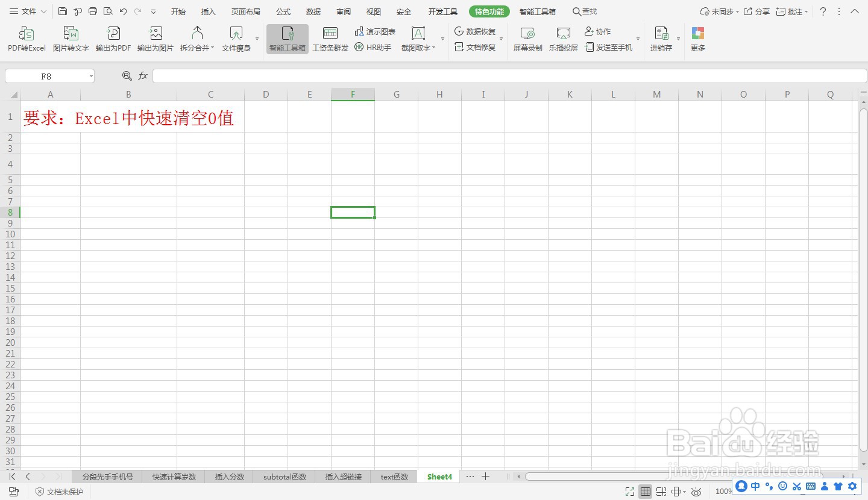Click the formula bar input field
This screenshot has height=500, width=868.
click(x=509, y=76)
